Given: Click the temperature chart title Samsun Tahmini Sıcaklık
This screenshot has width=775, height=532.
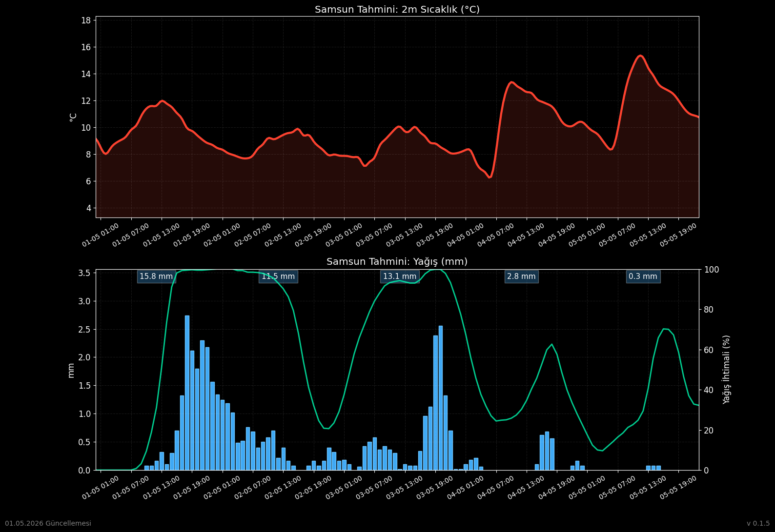Looking at the screenshot, I should [x=397, y=10].
